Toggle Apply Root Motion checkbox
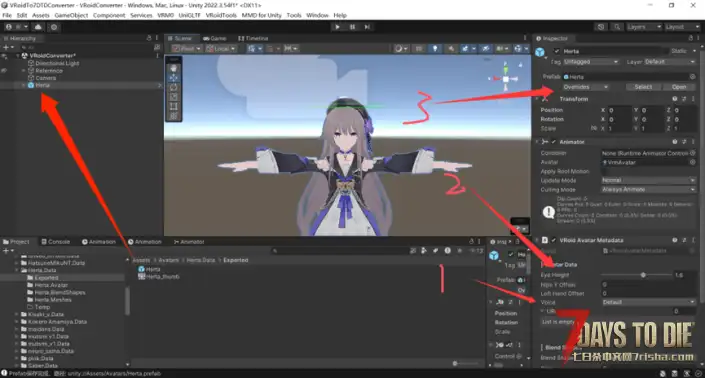 coord(604,171)
